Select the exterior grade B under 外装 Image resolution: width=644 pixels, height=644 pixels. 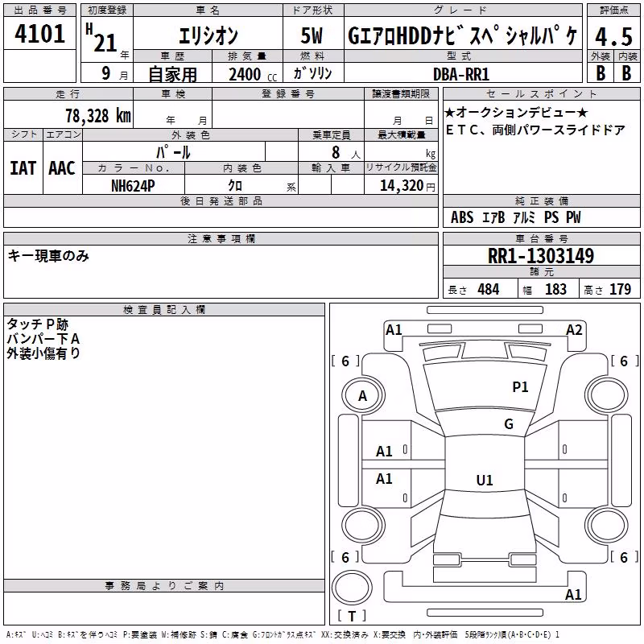click(601, 72)
